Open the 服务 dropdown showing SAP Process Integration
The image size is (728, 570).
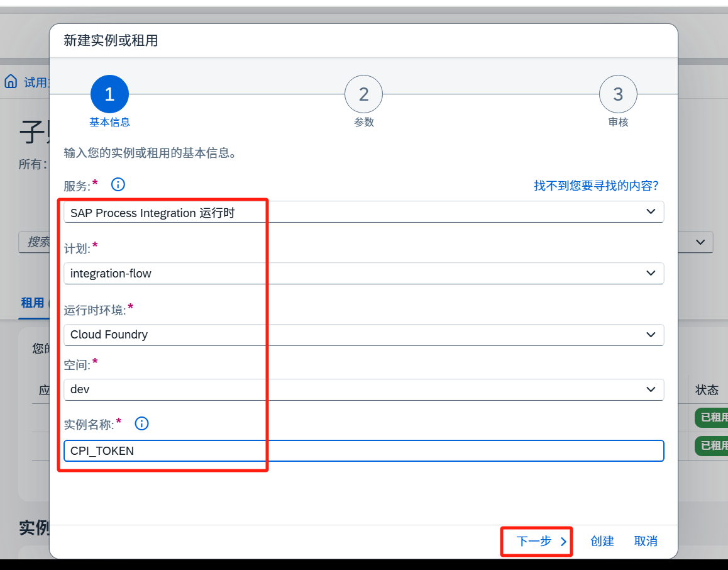[363, 212]
